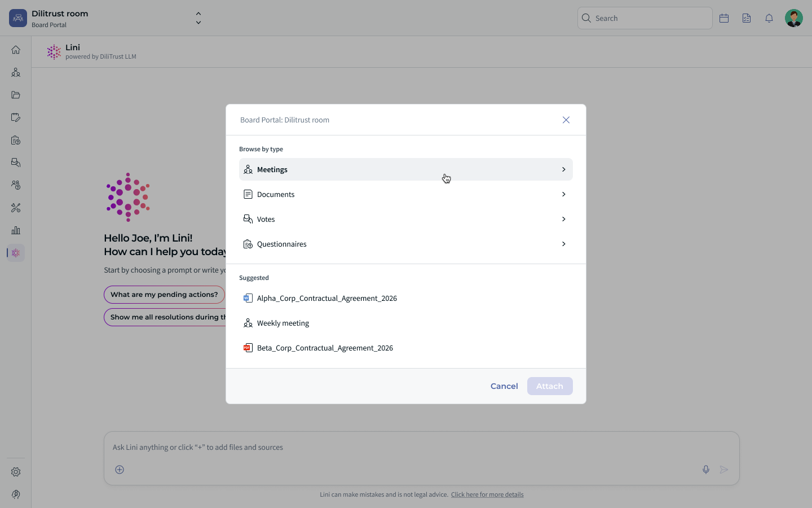Click the Cancel button
The height and width of the screenshot is (508, 812).
pos(504,386)
